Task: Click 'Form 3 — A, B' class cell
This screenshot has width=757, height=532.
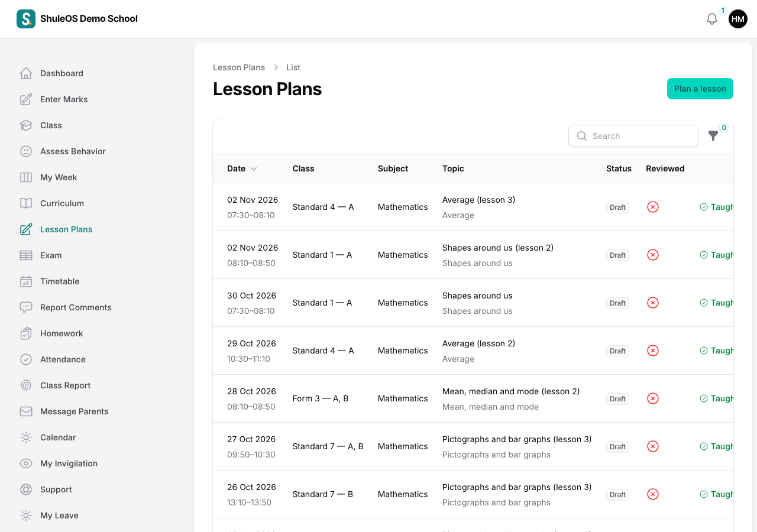Action: (321, 398)
